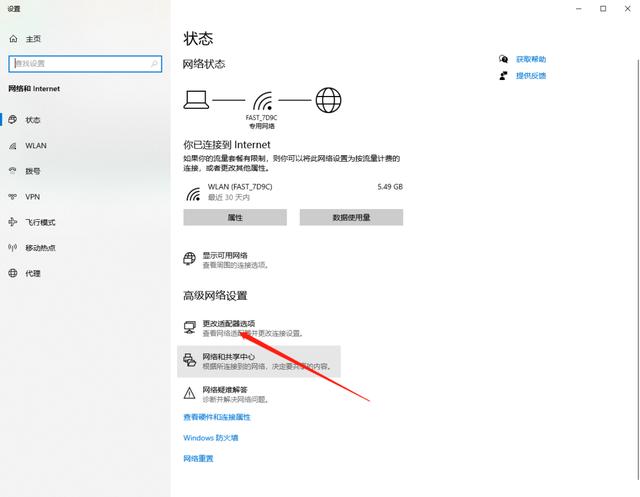Viewport: 640px width, 497px height.
Task: Click the 代理 proxy globe icon
Action: 13,273
